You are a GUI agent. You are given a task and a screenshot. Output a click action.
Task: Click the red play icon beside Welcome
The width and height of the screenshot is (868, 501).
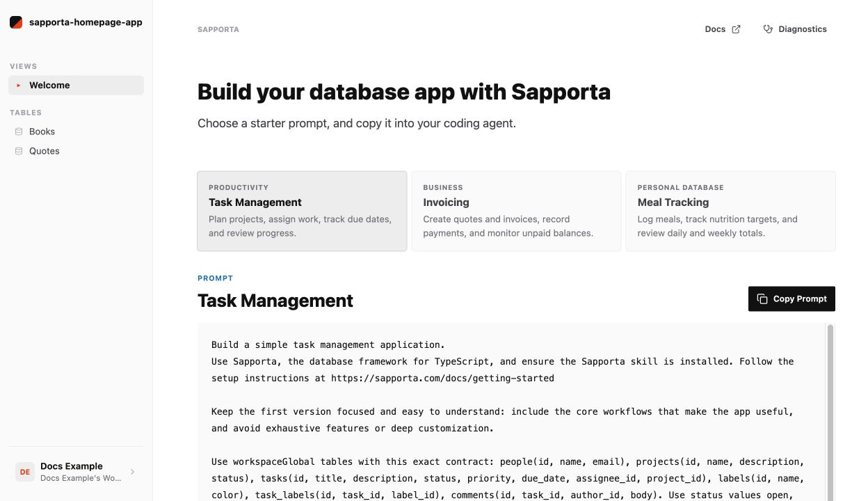point(19,86)
